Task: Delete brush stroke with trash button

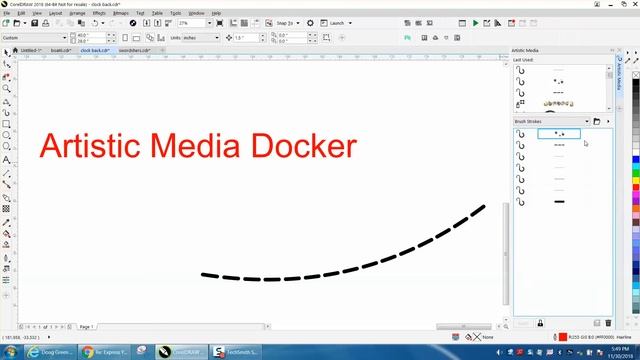Action: pos(608,323)
